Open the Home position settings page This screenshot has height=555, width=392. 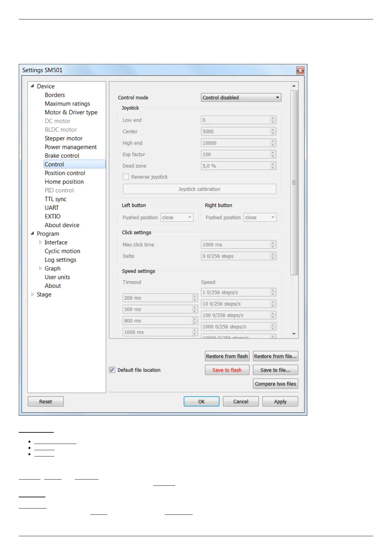pyautogui.click(x=64, y=182)
